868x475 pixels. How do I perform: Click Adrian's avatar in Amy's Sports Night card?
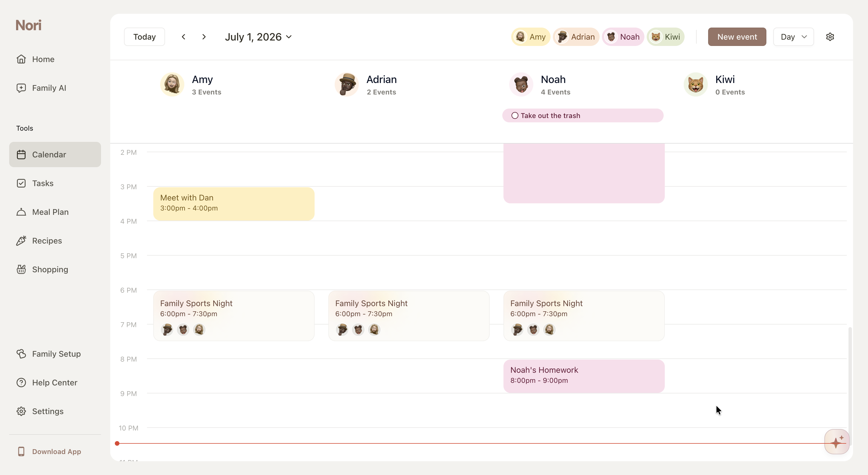click(x=167, y=329)
